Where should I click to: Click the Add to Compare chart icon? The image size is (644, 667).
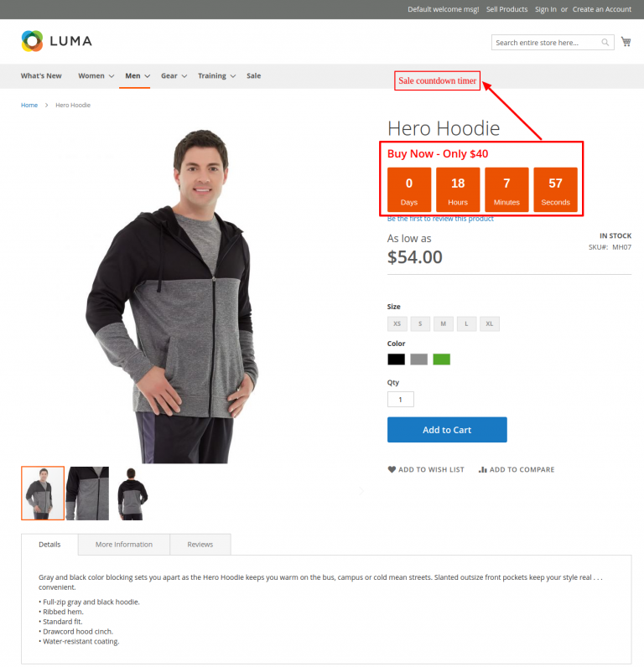click(x=482, y=469)
